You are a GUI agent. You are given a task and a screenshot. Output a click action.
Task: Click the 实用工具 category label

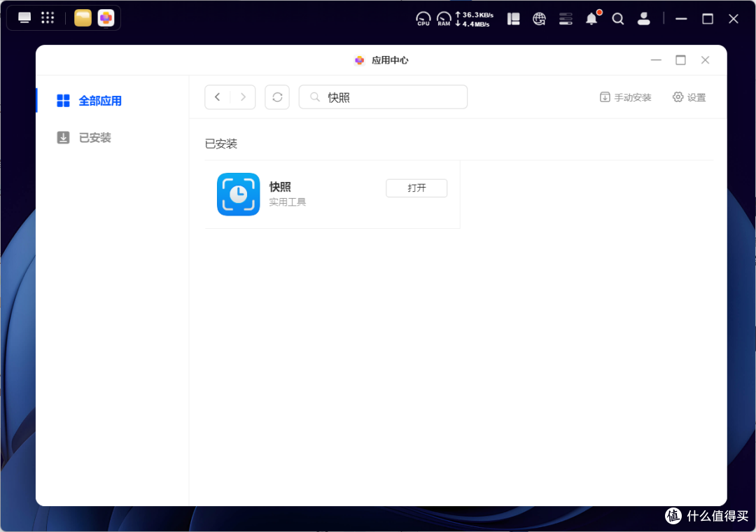pos(288,202)
